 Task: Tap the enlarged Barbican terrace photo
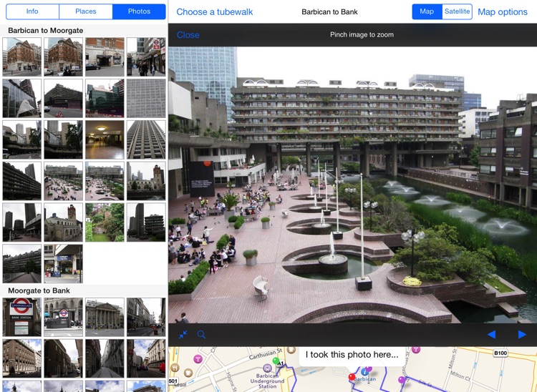[x=352, y=185]
